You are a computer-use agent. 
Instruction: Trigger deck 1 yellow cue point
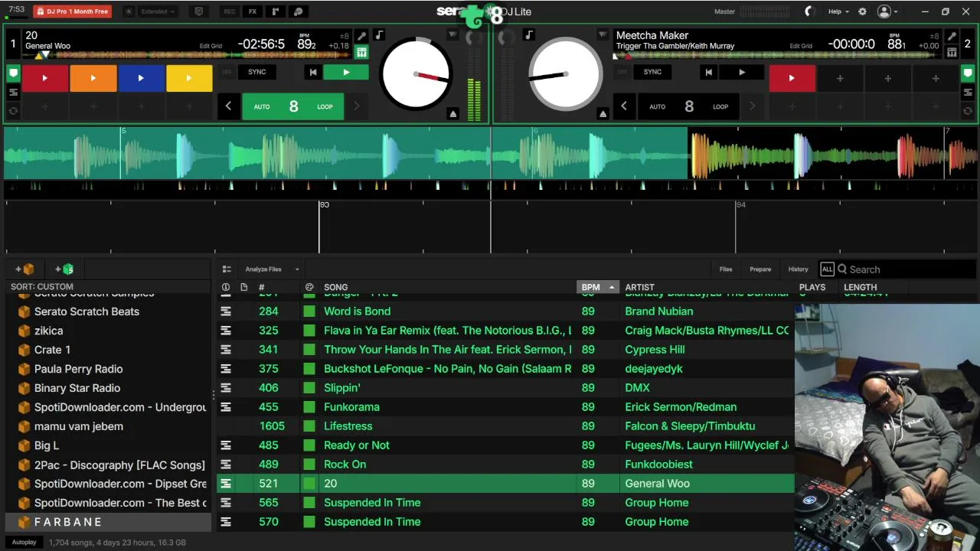[x=189, y=78]
